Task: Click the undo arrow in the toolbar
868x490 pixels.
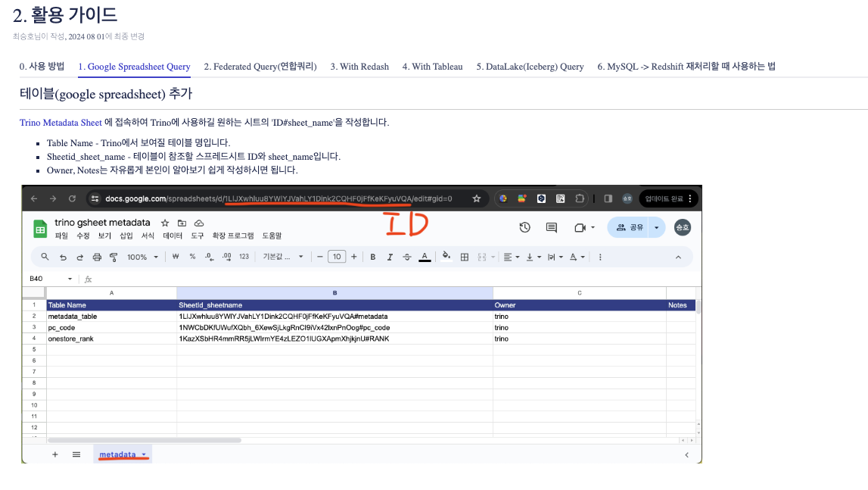Action: (63, 257)
